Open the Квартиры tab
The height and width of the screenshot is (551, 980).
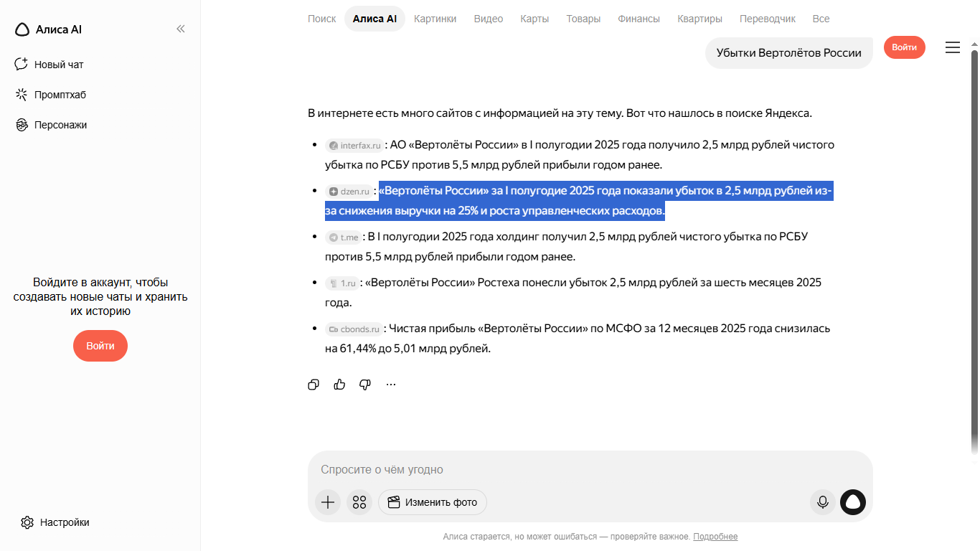coord(700,19)
